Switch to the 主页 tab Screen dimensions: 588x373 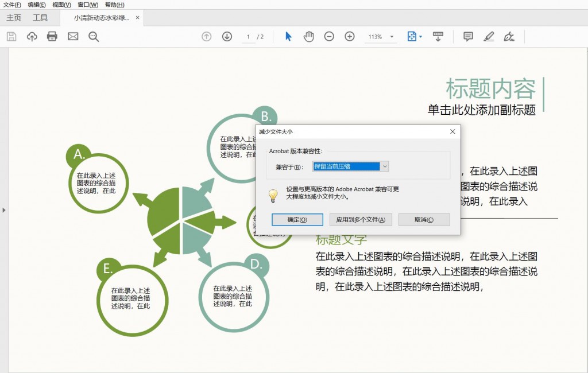(14, 18)
